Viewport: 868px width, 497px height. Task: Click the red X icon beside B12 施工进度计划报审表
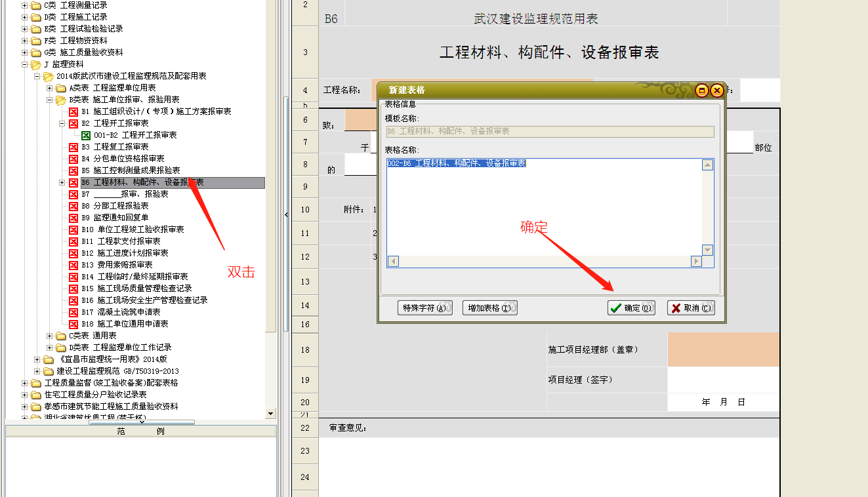click(73, 253)
